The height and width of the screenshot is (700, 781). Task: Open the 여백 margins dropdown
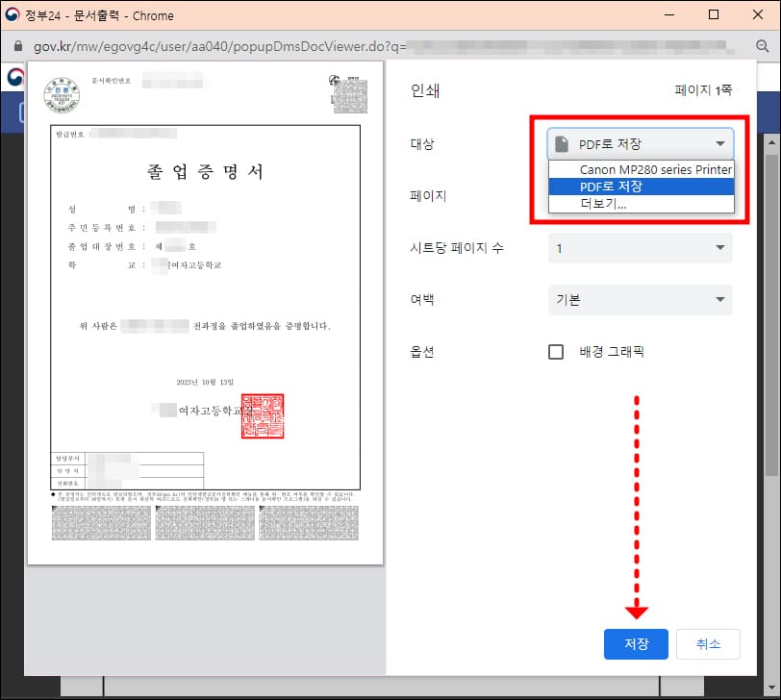pyautogui.click(x=640, y=299)
